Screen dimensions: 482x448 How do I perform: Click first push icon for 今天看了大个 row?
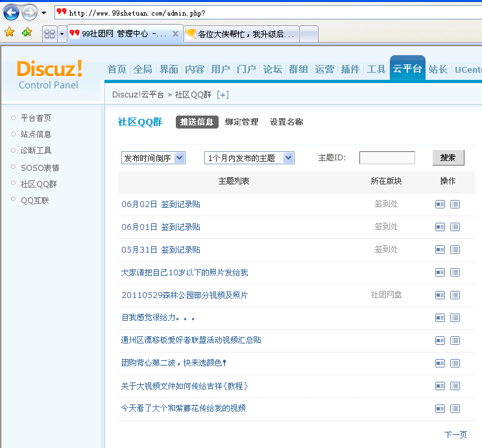440,409
